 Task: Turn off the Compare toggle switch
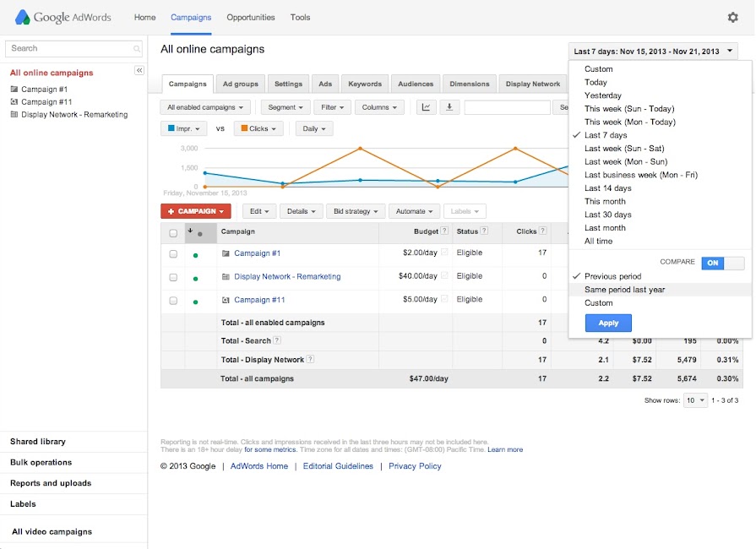coord(723,263)
